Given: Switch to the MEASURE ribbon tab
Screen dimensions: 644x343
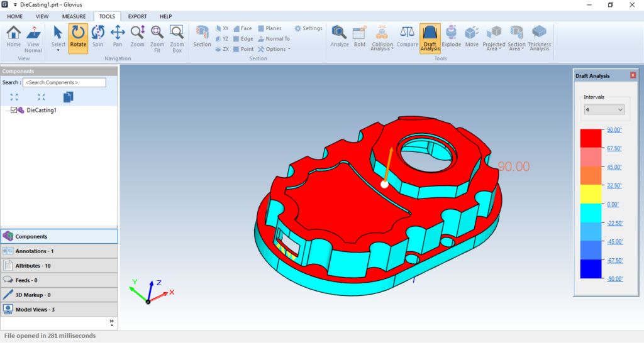Looking at the screenshot, I should [74, 16].
